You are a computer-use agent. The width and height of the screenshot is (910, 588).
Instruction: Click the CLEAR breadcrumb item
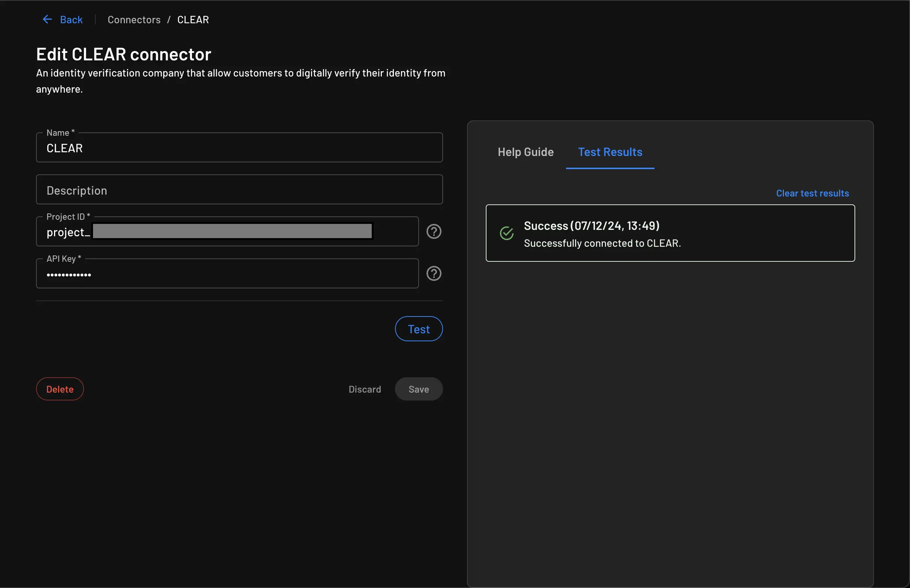(193, 19)
